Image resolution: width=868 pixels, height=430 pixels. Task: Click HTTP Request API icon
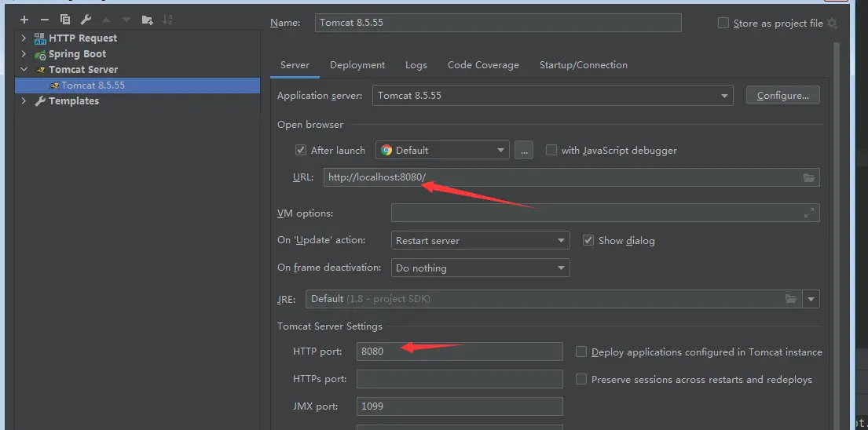[x=40, y=38]
